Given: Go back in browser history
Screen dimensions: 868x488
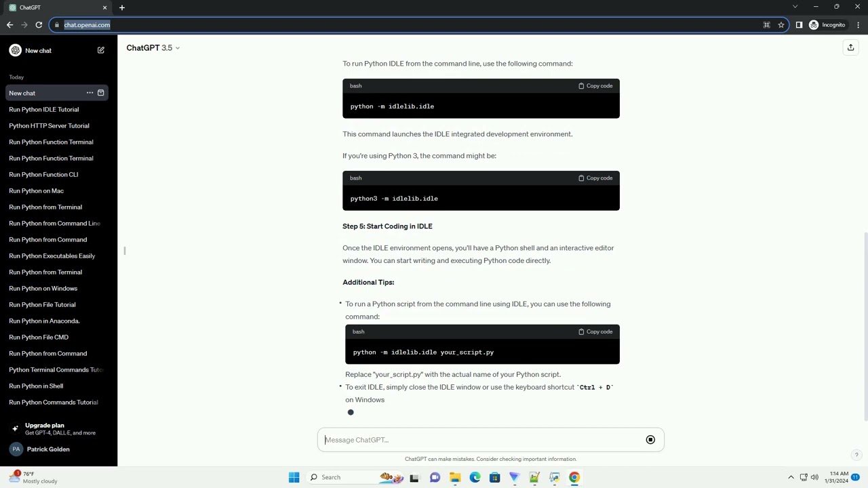Looking at the screenshot, I should point(9,25).
